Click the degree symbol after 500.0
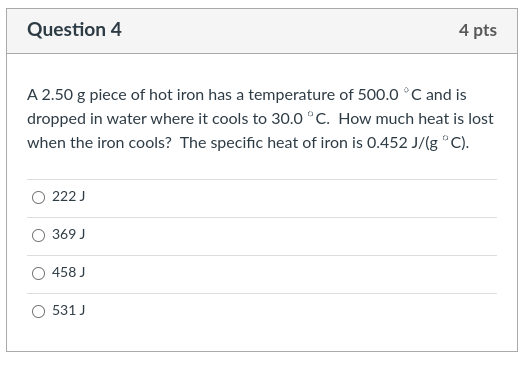Image resolution: width=521 pixels, height=372 pixels. coord(406,90)
